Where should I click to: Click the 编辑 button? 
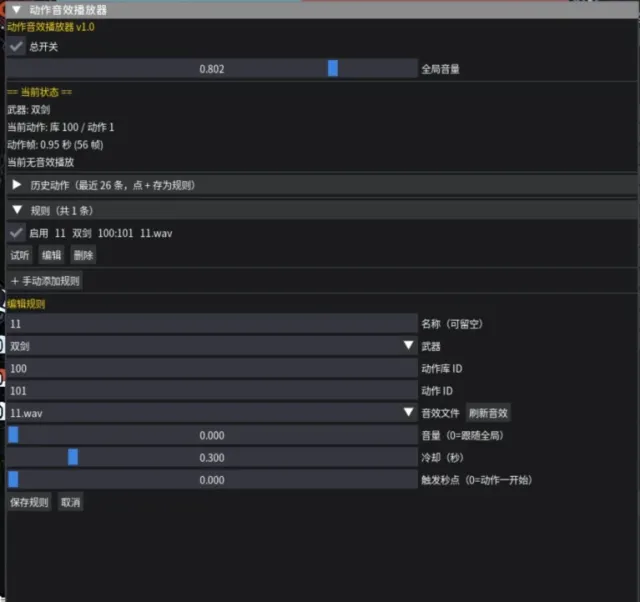click(x=51, y=255)
